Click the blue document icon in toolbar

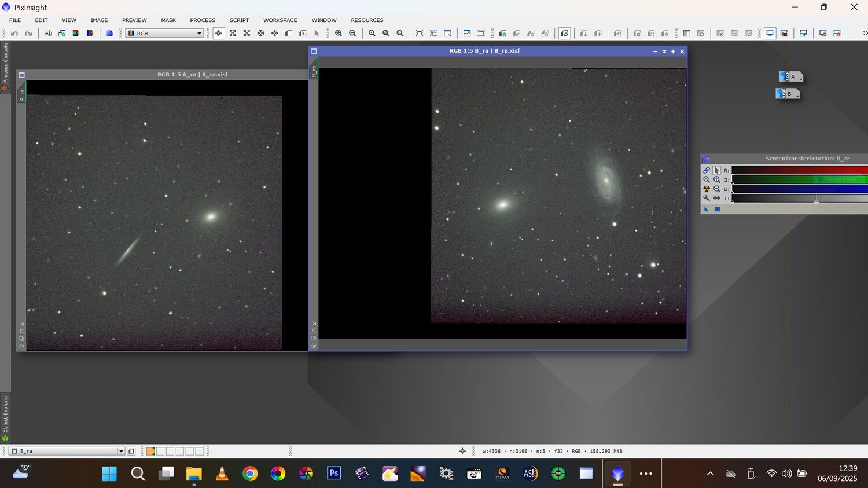click(x=109, y=34)
